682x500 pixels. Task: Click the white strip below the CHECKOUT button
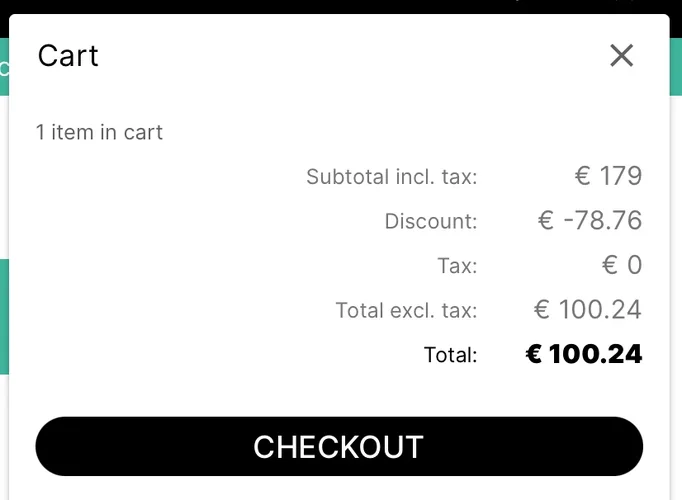click(x=340, y=489)
